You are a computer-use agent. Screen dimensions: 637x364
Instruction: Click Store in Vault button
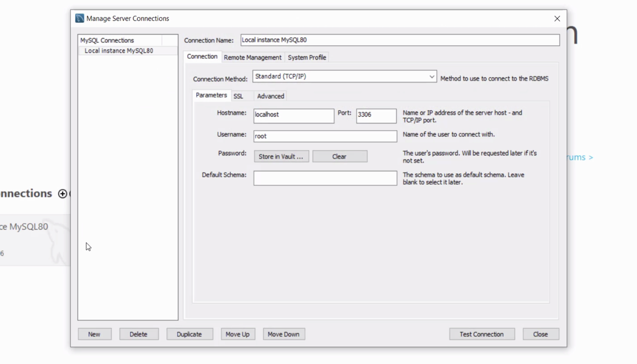click(281, 156)
